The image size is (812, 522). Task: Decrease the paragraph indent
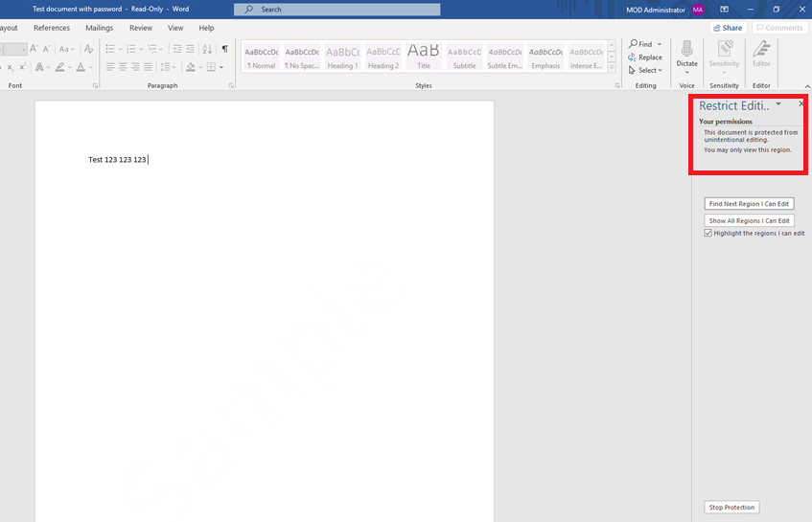[x=177, y=49]
